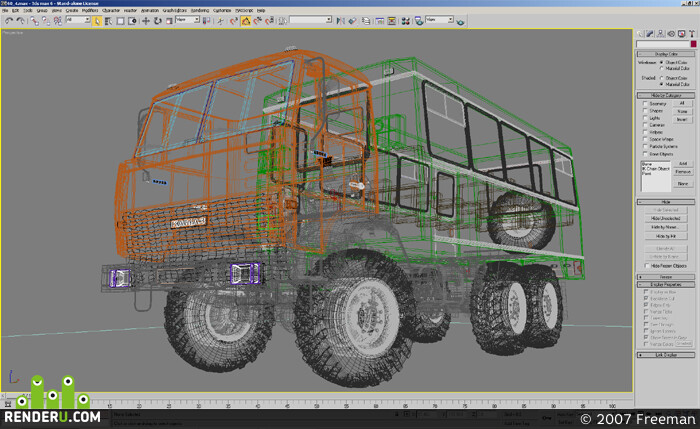Open the Modifiers menu
700x429 pixels.
tap(90, 10)
